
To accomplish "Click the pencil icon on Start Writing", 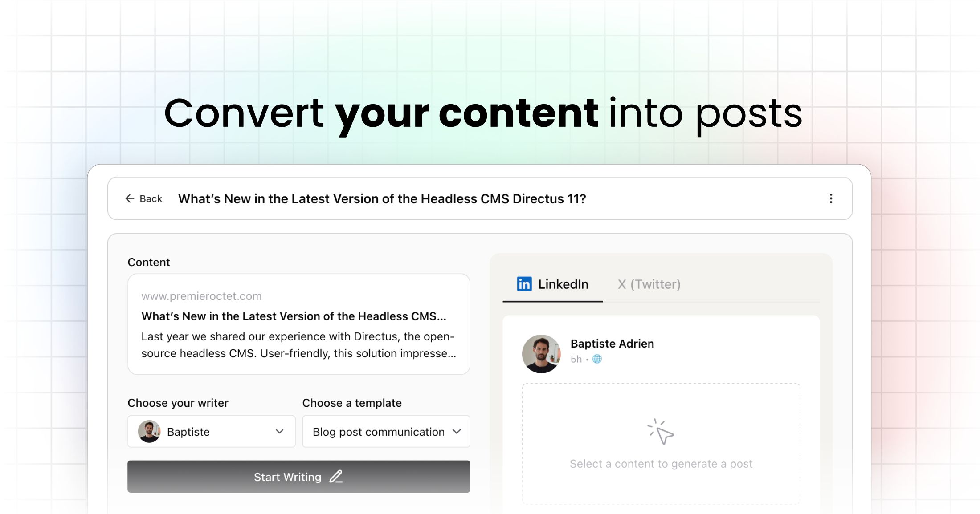I will click(336, 477).
